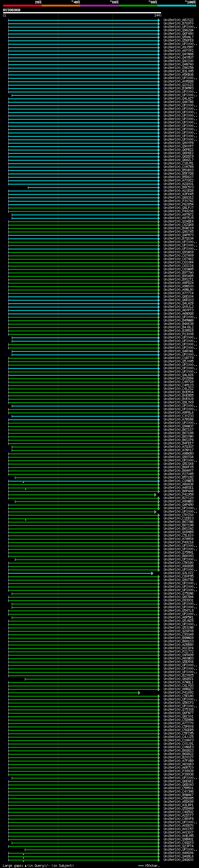Select the hit UniRef100_Q56FE8

click(179, 40)
